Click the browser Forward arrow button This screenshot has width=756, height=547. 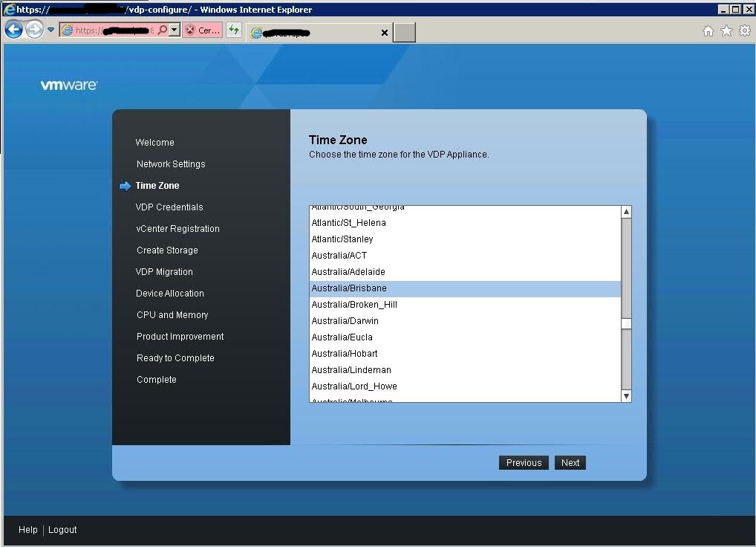tap(34, 30)
